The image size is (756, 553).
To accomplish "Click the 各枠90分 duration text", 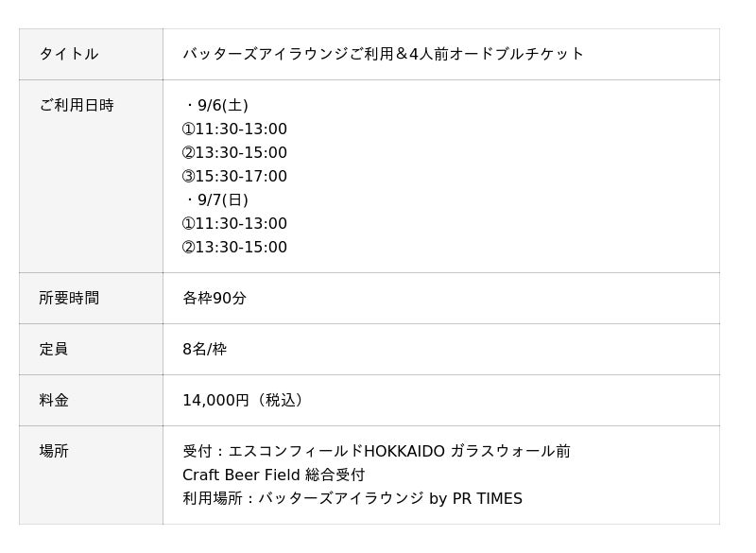I will click(215, 298).
